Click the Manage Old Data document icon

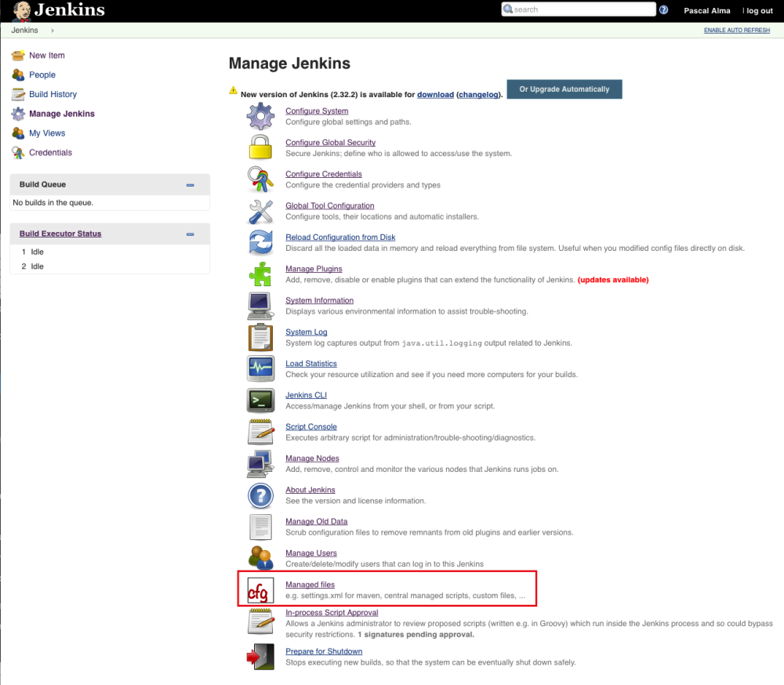click(260, 527)
